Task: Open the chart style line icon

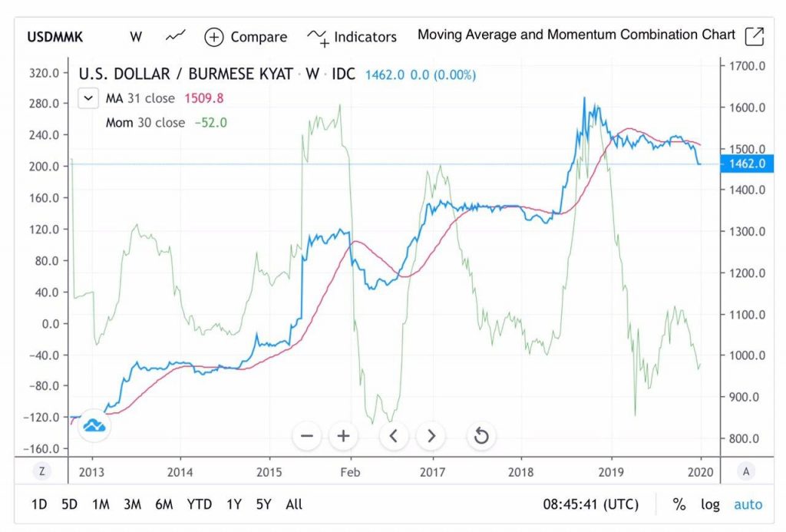Action: tap(176, 36)
